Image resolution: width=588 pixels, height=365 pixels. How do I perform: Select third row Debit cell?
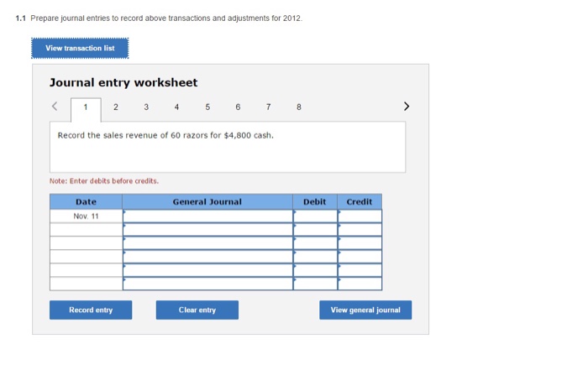315,243
